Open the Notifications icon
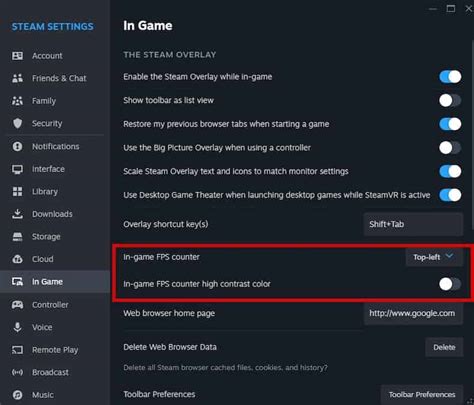The width and height of the screenshot is (474, 405). [x=17, y=146]
